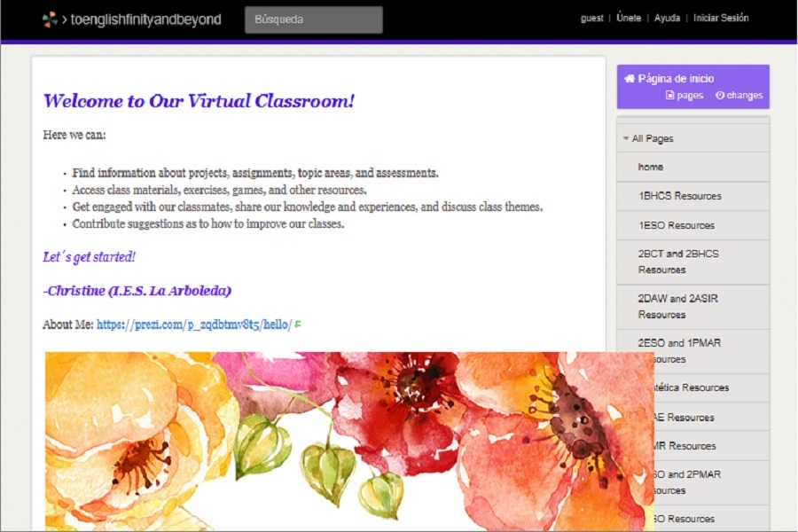
Task: View recent changes link
Action: pos(745,96)
